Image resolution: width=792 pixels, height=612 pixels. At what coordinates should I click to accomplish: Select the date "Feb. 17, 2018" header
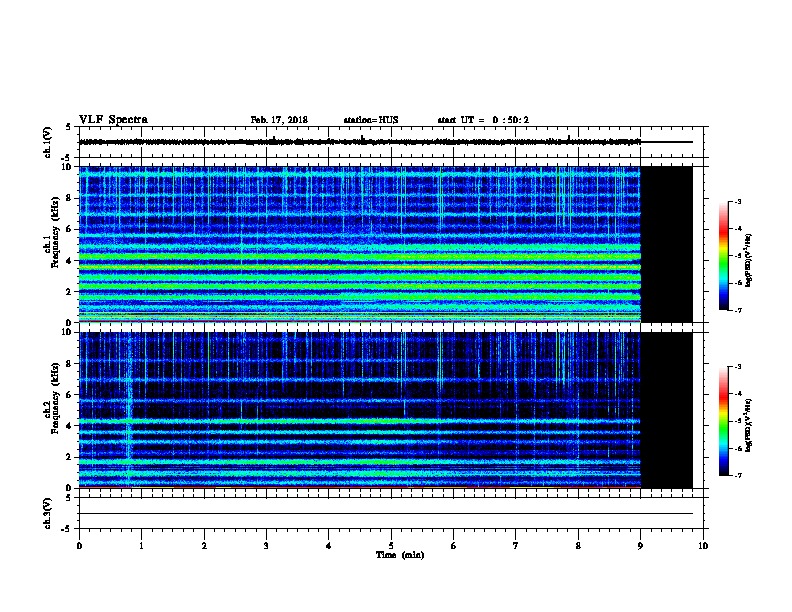coord(279,120)
